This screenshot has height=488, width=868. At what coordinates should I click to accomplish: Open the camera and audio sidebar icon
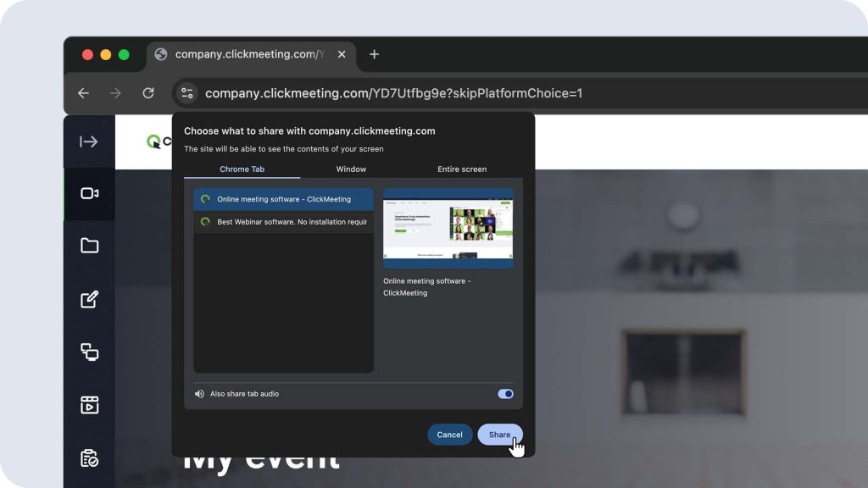point(89,194)
